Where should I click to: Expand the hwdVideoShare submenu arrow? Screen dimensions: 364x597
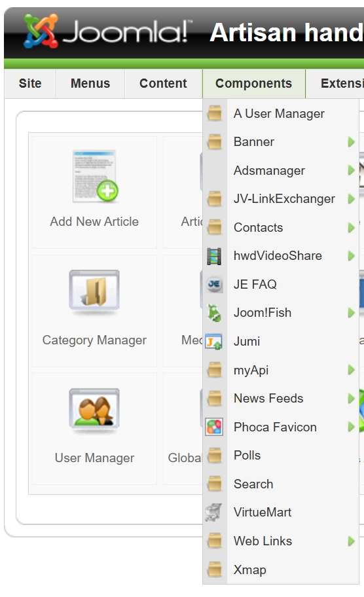pos(351,256)
